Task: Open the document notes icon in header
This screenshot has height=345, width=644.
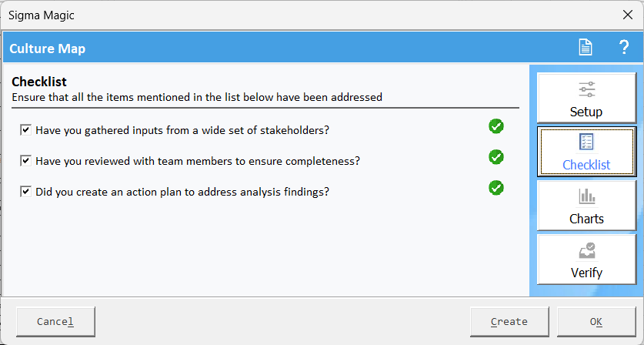Action: coord(586,47)
